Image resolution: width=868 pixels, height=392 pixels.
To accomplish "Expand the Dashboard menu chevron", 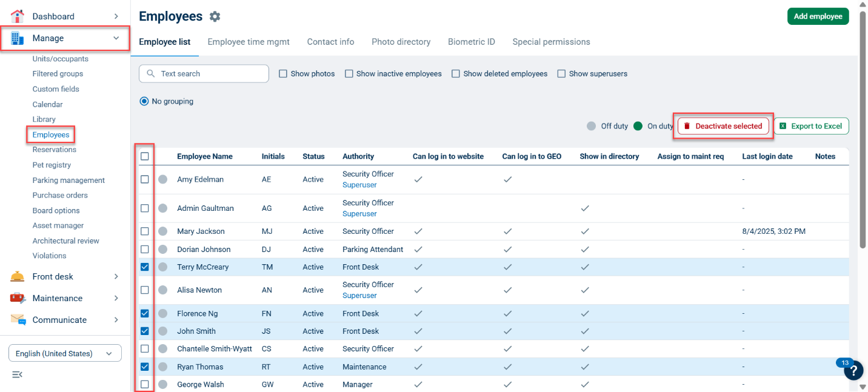I will point(116,16).
